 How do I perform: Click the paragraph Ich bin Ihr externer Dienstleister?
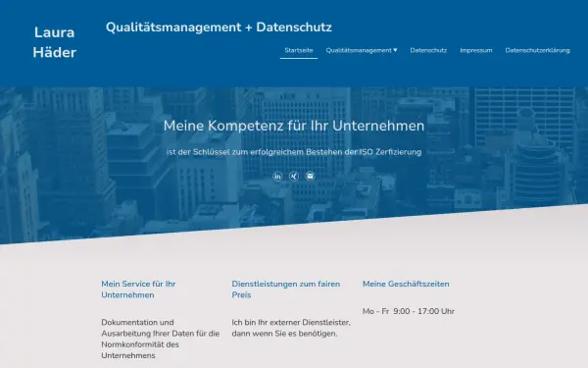tap(291, 328)
